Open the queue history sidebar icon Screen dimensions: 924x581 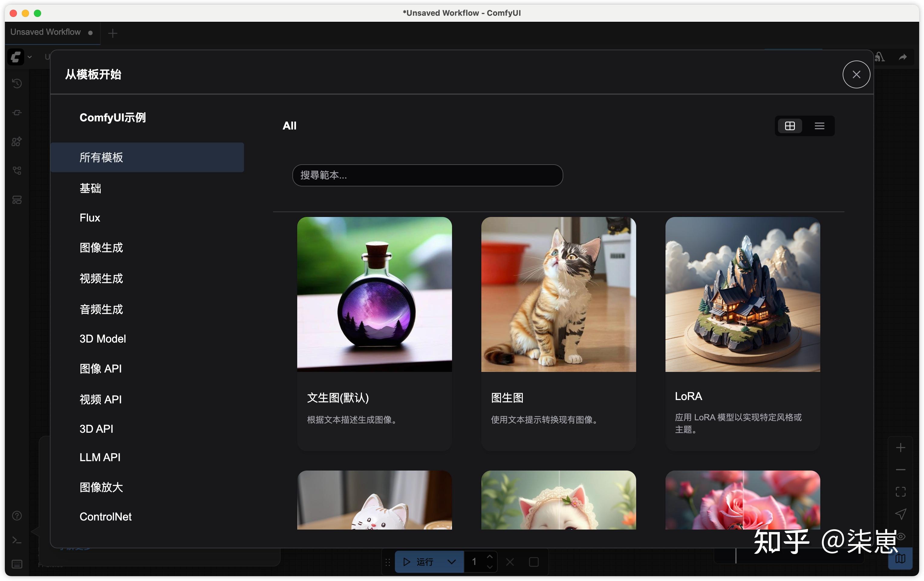pyautogui.click(x=17, y=83)
